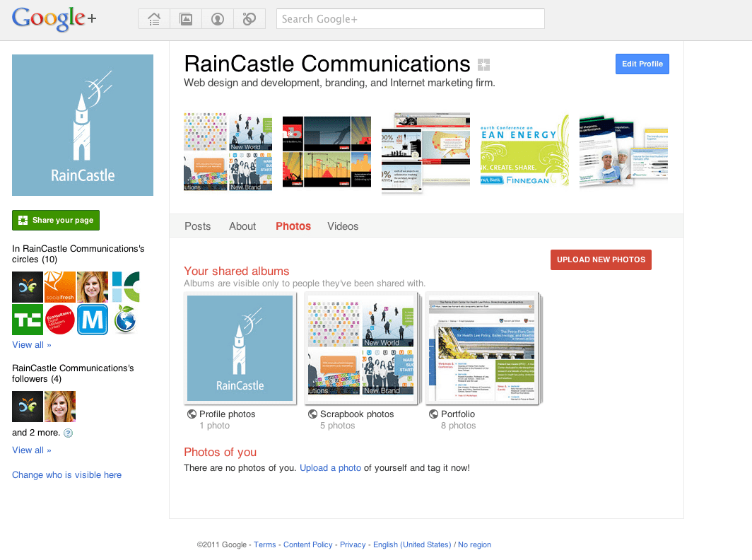Click English (United States) language link
The image size is (752, 560).
412,544
